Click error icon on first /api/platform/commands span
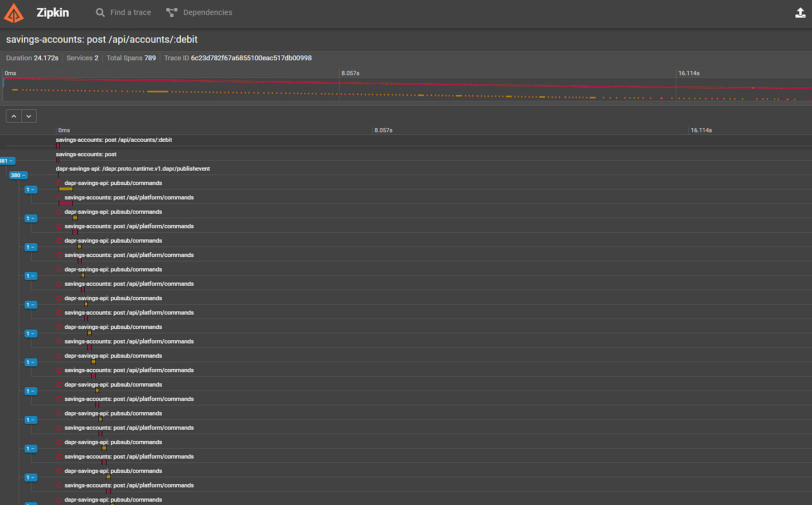 (60, 198)
